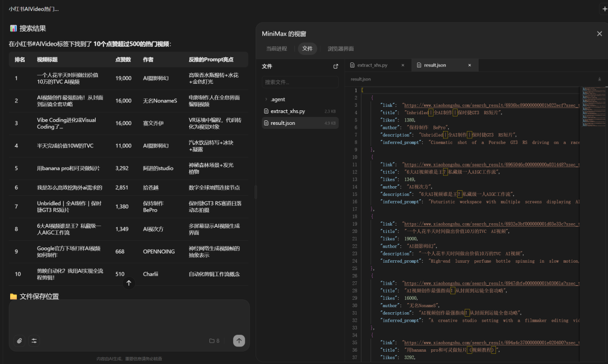Click the paperclip attach file icon
Screen dimensions: 608x364
[20, 340]
